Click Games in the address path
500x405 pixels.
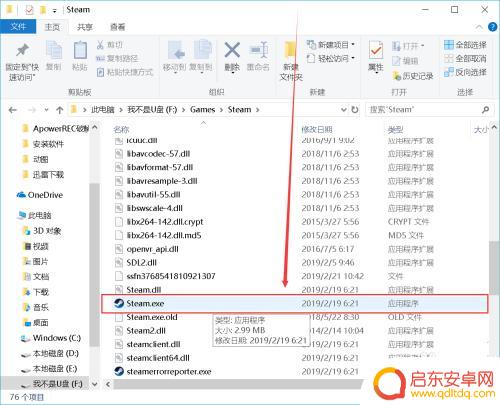pos(202,110)
